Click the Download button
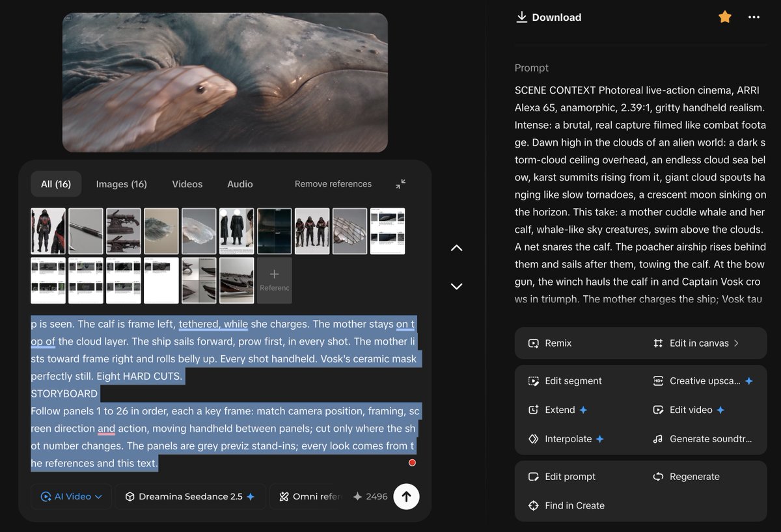This screenshot has width=781, height=532. click(x=549, y=18)
